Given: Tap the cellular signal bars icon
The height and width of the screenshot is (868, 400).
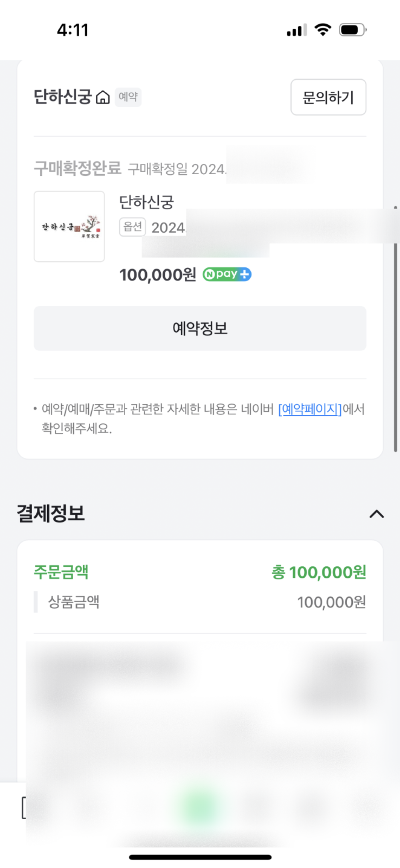Looking at the screenshot, I should tap(297, 30).
